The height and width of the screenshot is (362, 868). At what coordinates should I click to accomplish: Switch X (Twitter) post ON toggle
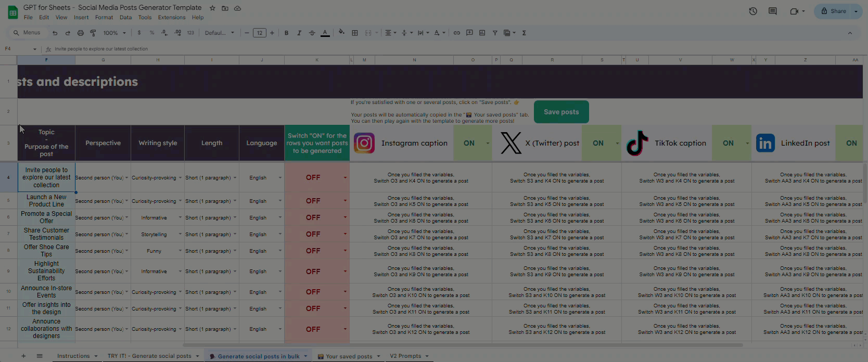click(x=602, y=143)
